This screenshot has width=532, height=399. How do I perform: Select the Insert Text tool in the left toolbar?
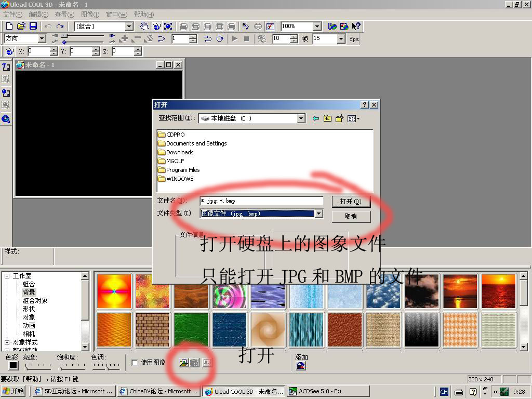tap(6, 67)
